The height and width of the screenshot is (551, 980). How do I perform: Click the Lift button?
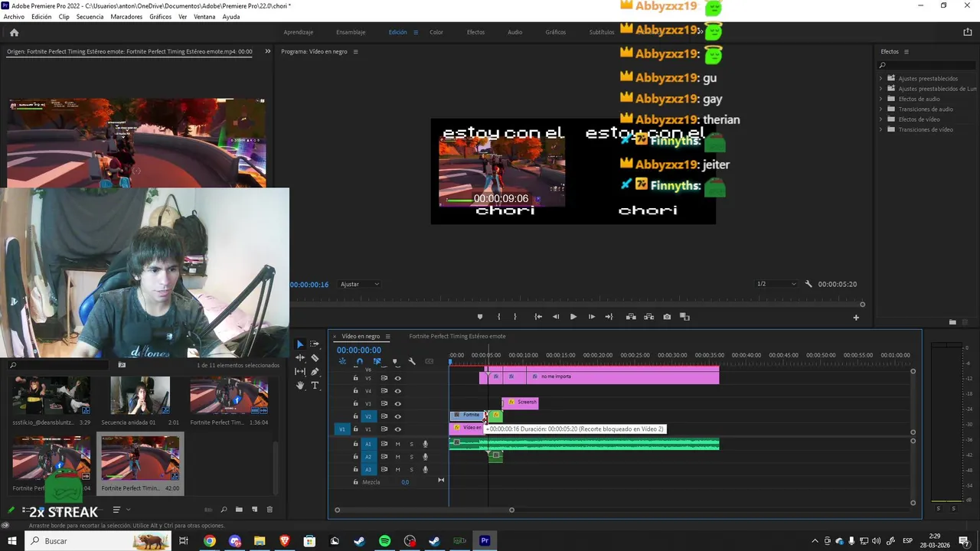tap(631, 317)
